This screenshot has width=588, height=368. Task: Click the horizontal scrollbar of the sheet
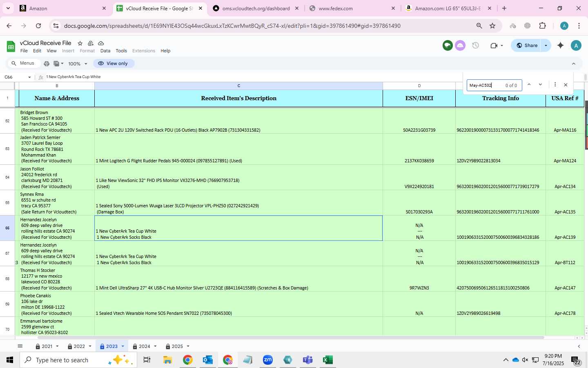tap(291, 338)
